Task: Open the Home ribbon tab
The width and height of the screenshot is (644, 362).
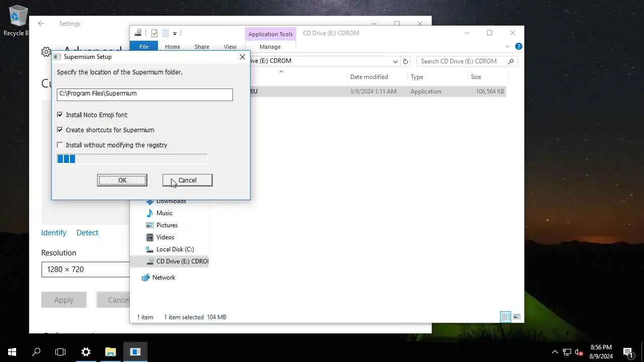Action: pyautogui.click(x=173, y=47)
